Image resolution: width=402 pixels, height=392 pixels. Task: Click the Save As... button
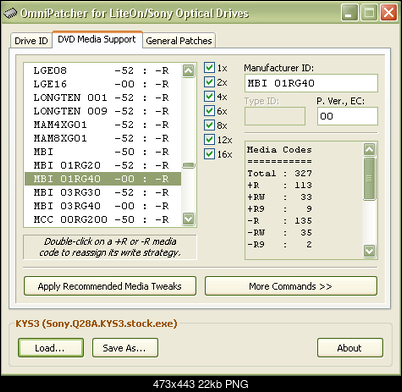pos(125,348)
